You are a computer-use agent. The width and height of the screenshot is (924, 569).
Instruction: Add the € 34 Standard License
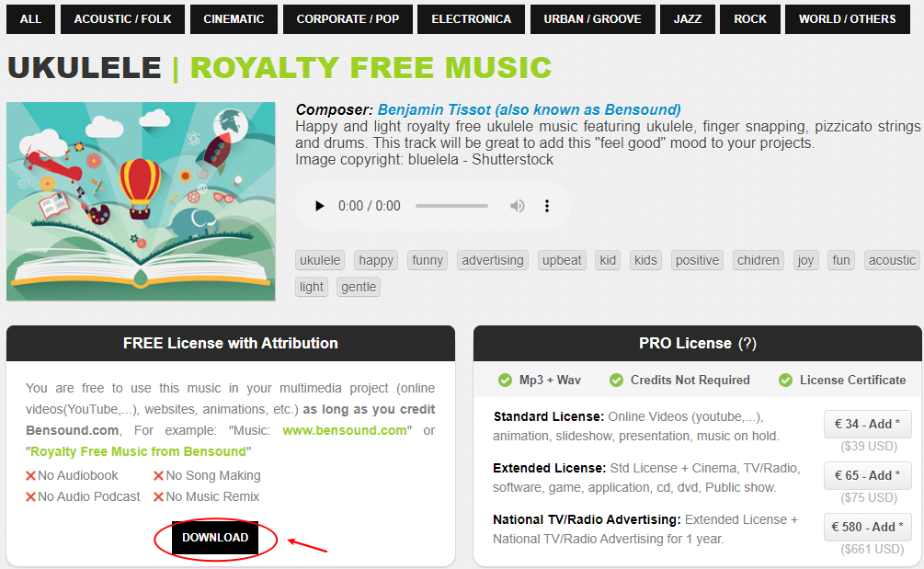click(867, 424)
